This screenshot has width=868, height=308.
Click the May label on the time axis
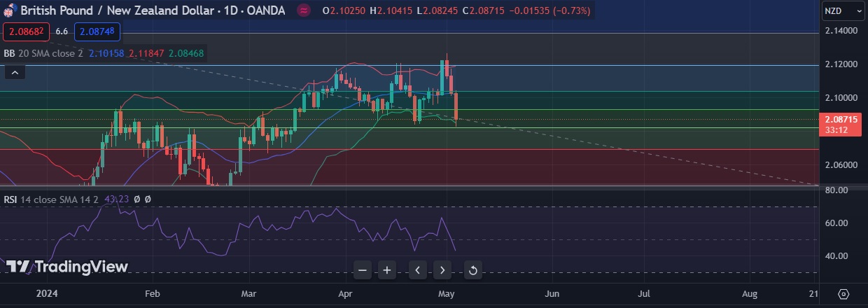445,293
